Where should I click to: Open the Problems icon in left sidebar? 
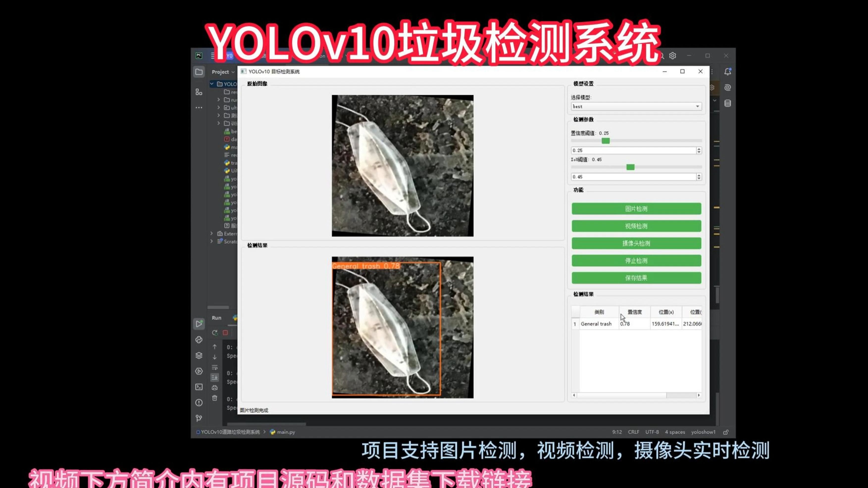click(x=199, y=403)
